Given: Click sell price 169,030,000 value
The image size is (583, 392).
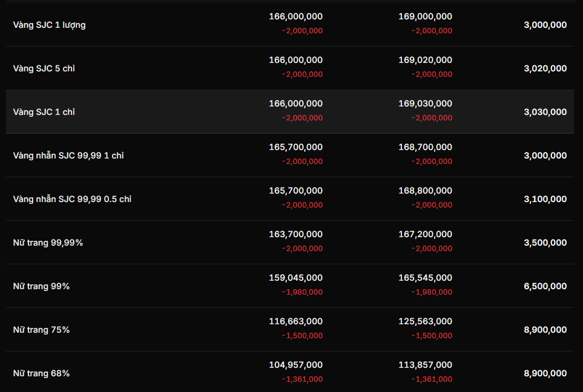Looking at the screenshot, I should (x=425, y=103).
